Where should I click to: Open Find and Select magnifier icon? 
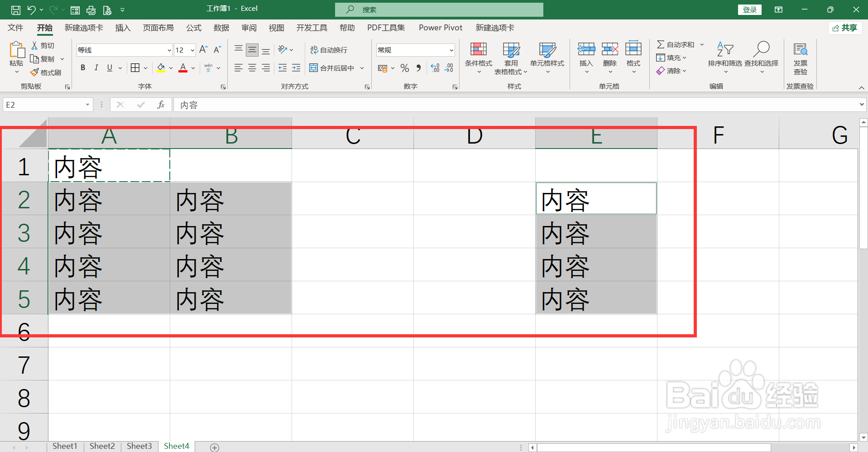coord(761,49)
